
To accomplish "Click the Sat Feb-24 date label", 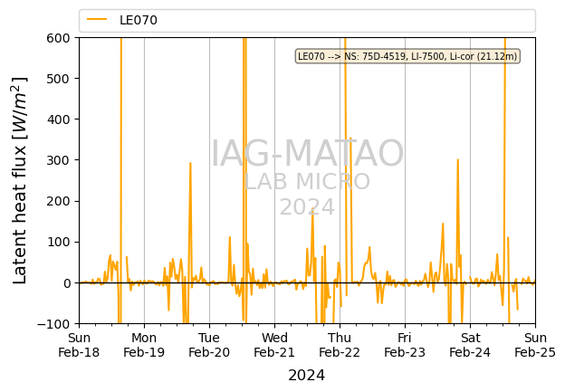I will pyautogui.click(x=470, y=345).
